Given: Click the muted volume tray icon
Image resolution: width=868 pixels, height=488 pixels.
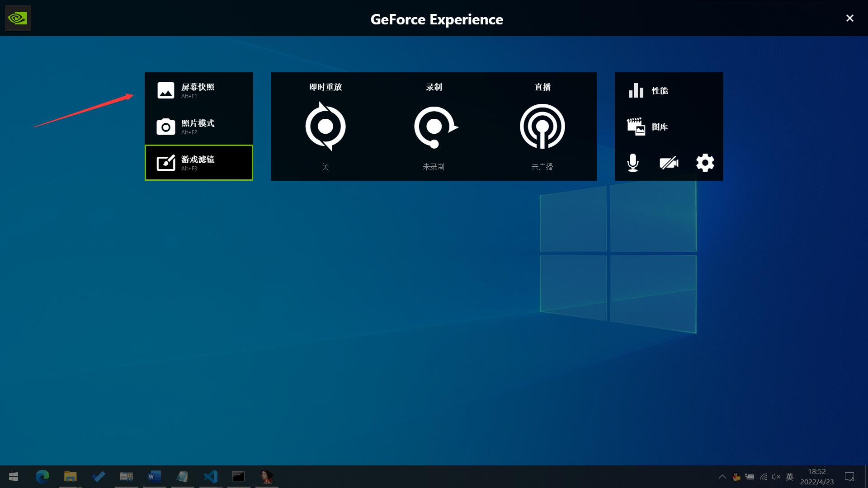Looking at the screenshot, I should pos(776,477).
